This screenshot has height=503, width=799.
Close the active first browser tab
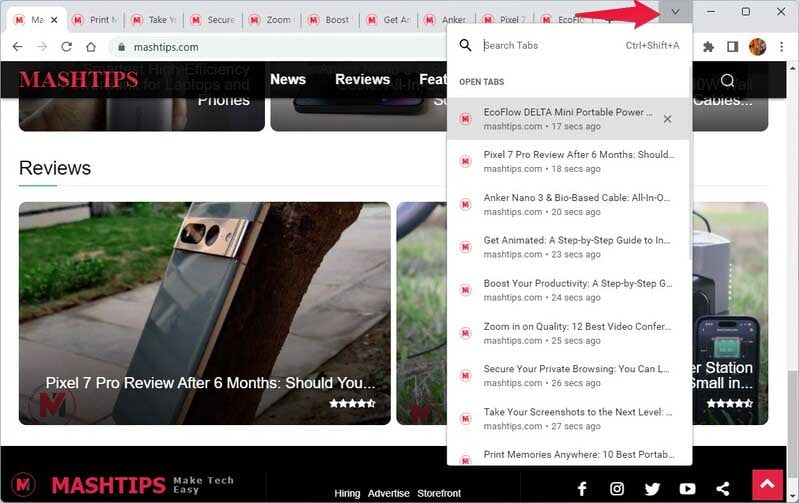point(54,20)
